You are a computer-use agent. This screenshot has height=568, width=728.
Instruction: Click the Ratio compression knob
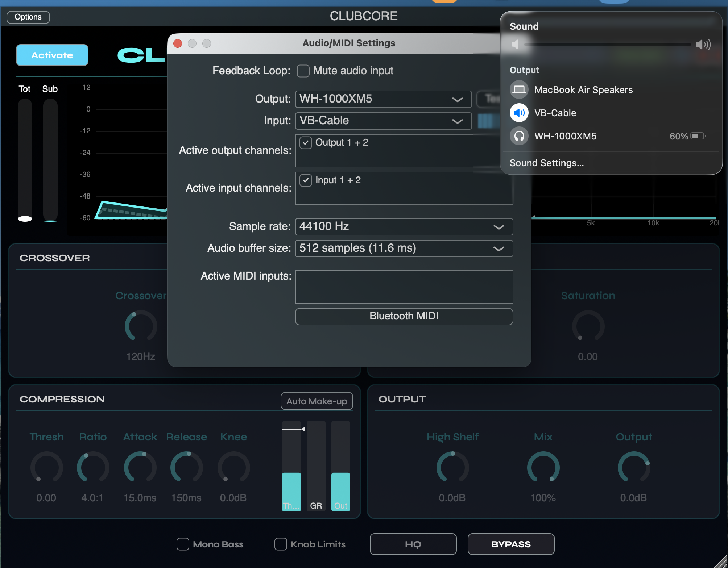[93, 467]
